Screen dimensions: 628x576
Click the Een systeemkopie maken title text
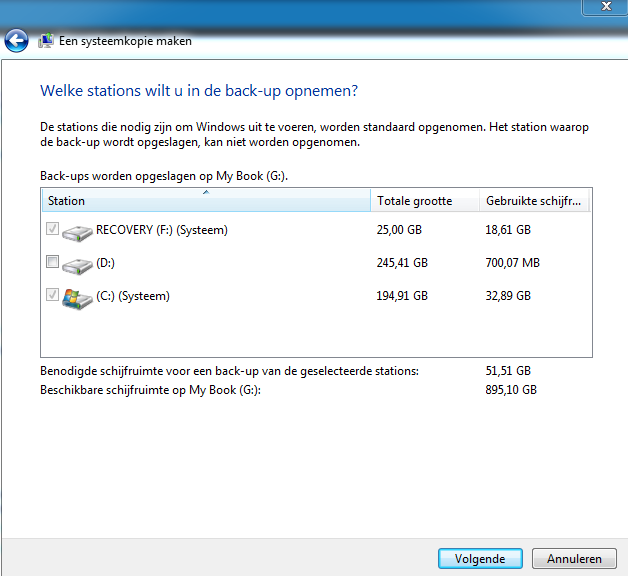[125, 41]
